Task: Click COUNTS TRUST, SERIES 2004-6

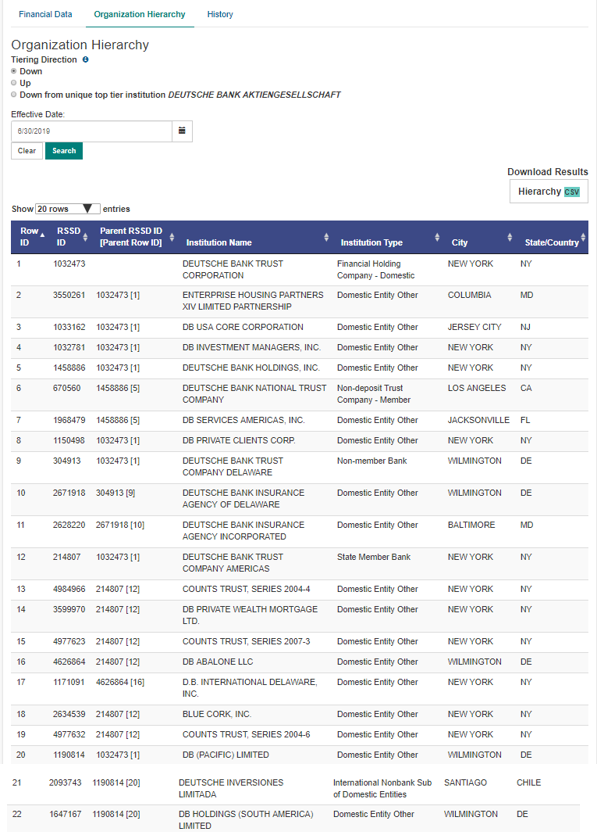Action: click(246, 734)
